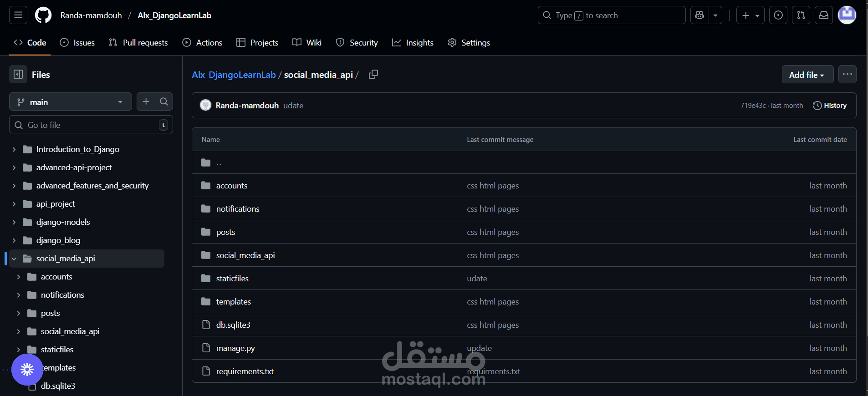Open the create new plus menu
Image resolution: width=868 pixels, height=396 pixels.
(x=751, y=15)
